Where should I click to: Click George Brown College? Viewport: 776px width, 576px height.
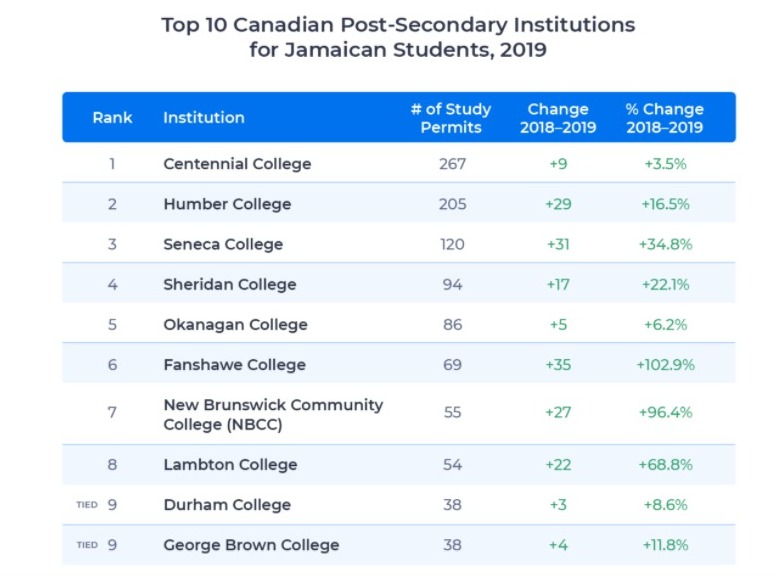click(x=251, y=545)
